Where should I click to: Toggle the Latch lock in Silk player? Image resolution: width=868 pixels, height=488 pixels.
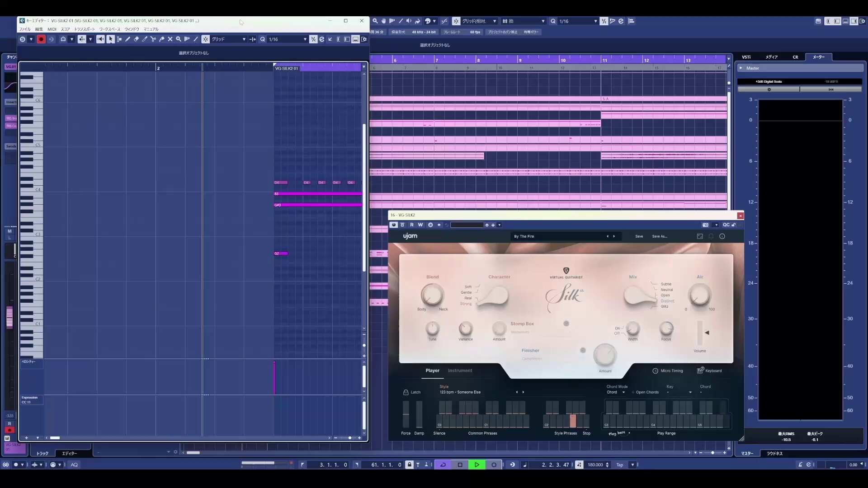(411, 392)
